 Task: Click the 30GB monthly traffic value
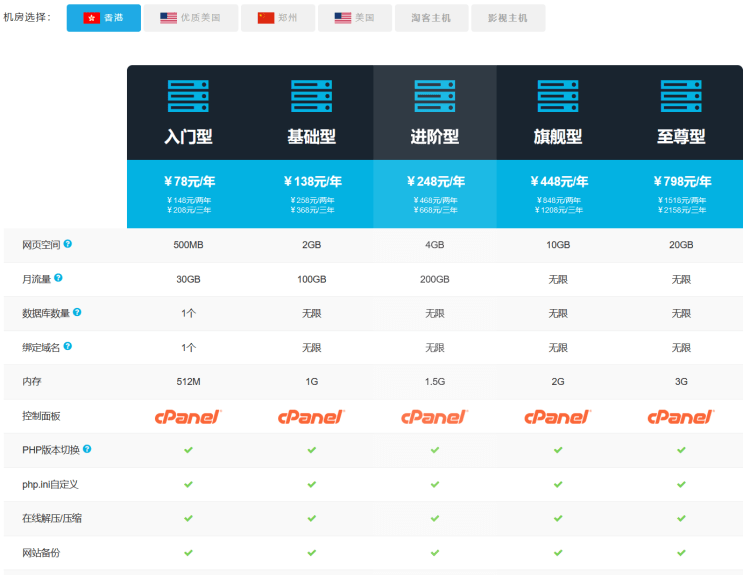click(188, 279)
